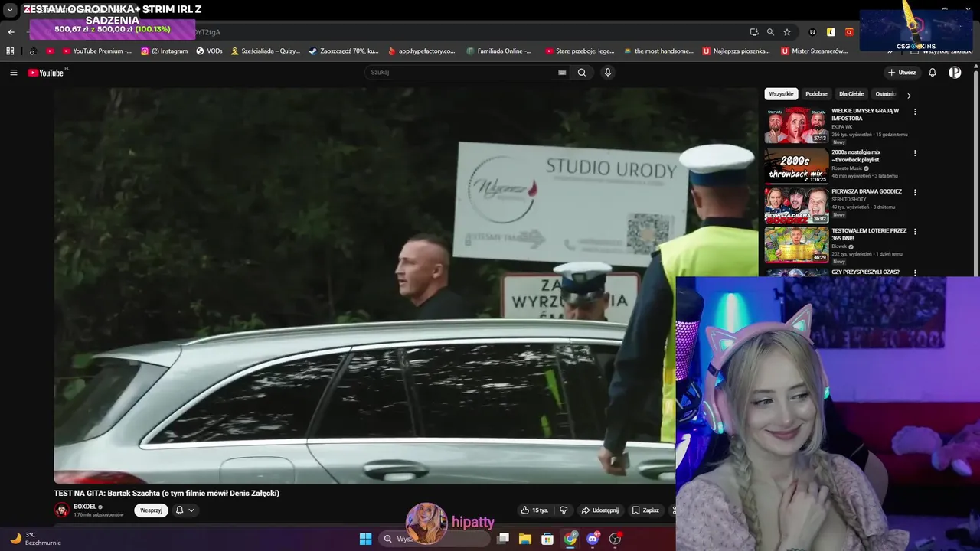Image resolution: width=980 pixels, height=551 pixels.
Task: Open options for 2000s nostalgia mix
Action: pos(915,153)
